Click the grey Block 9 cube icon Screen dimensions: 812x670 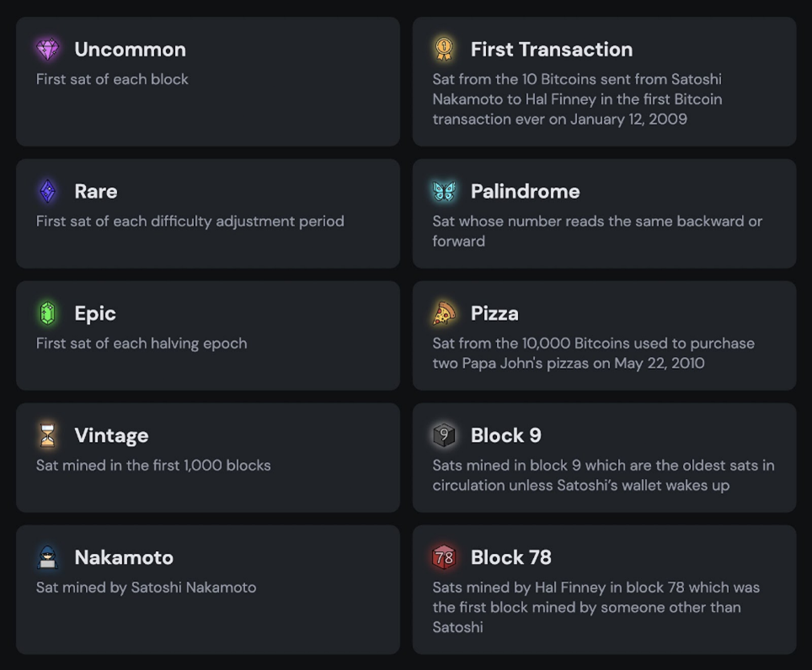click(x=444, y=435)
